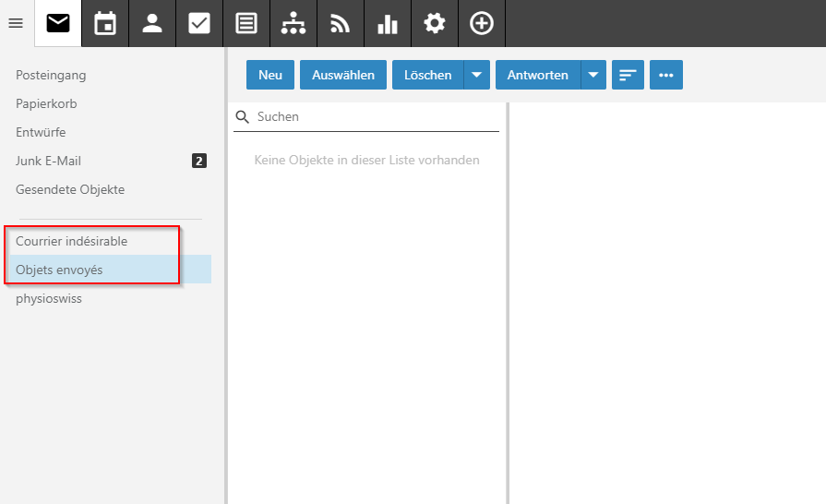This screenshot has width=826, height=504.
Task: Open the tasks checkmark icon
Action: tap(199, 24)
